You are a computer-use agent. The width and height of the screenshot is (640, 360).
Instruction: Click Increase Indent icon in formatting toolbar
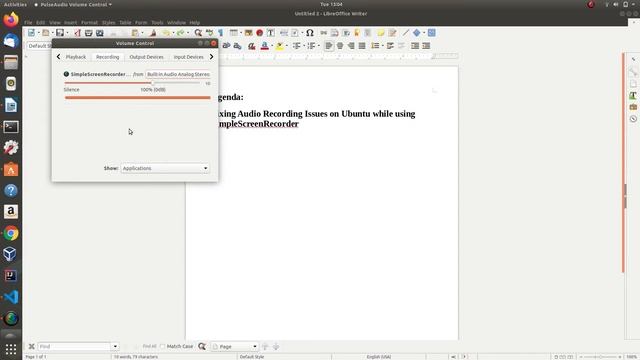(415, 46)
